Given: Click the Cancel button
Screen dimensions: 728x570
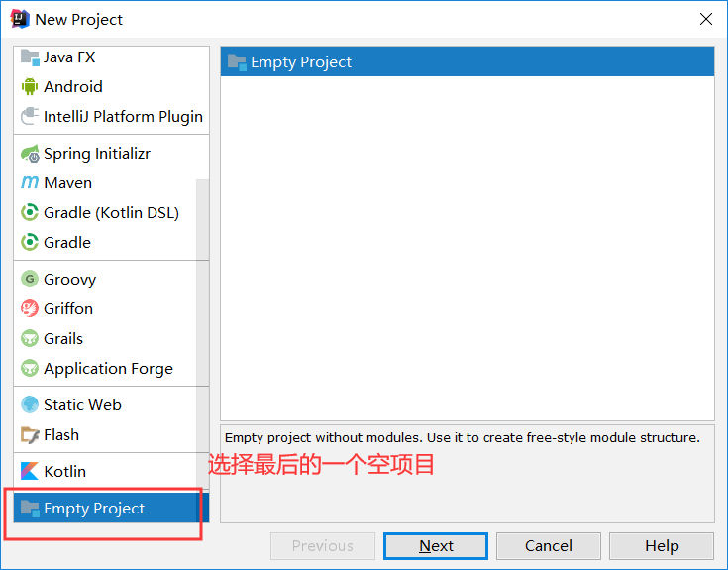Looking at the screenshot, I should [549, 546].
